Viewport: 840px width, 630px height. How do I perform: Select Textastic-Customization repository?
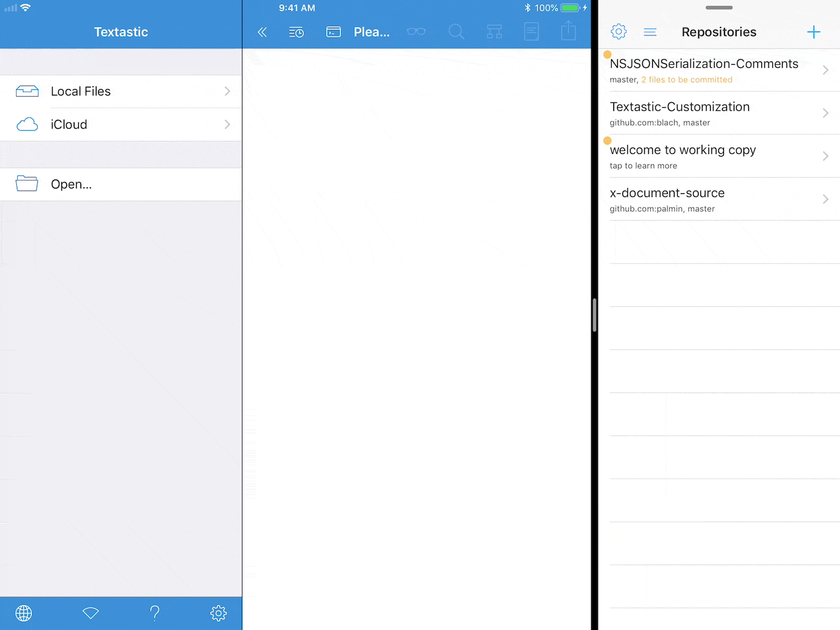click(x=718, y=113)
